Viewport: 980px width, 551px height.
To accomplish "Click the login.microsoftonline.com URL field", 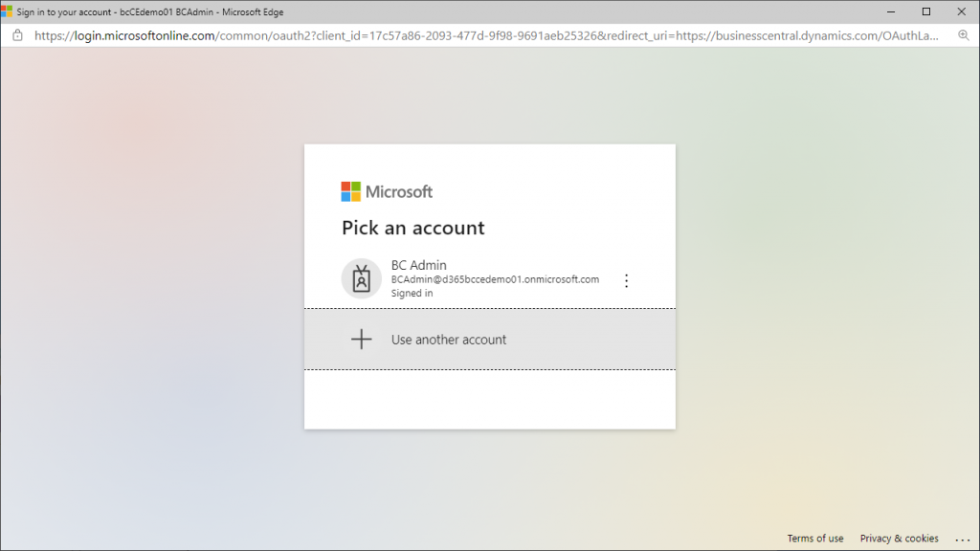I will [486, 35].
